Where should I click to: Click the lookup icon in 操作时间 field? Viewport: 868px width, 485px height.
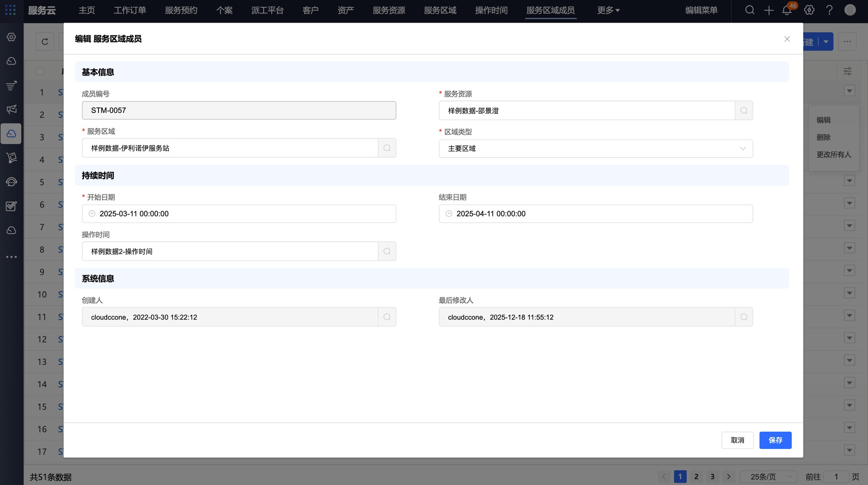pos(387,251)
